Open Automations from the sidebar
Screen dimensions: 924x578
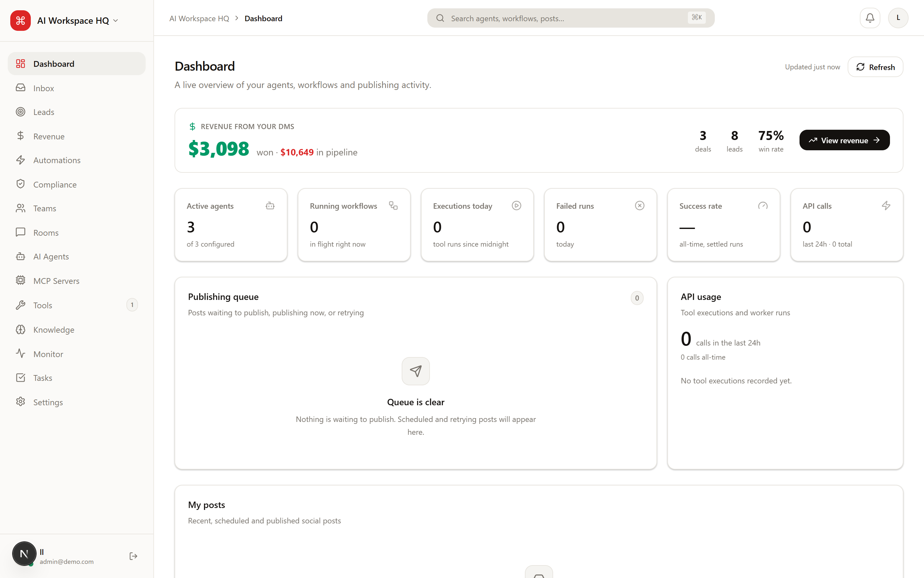point(76,160)
